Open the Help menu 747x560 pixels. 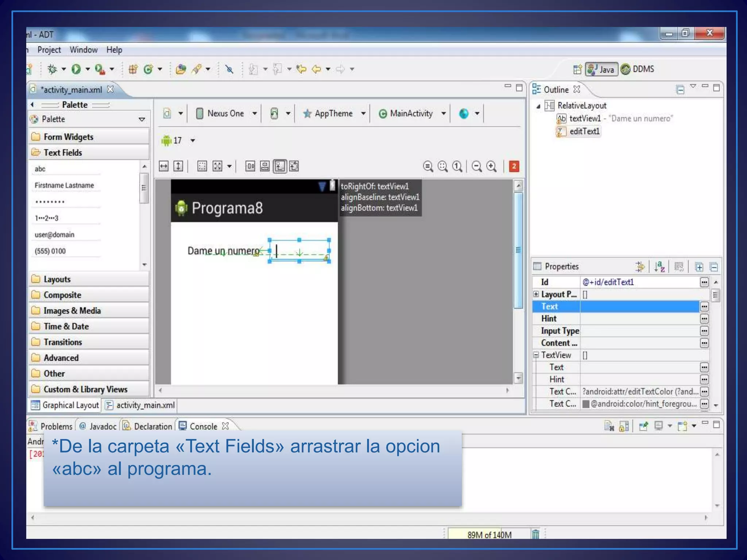coord(114,50)
